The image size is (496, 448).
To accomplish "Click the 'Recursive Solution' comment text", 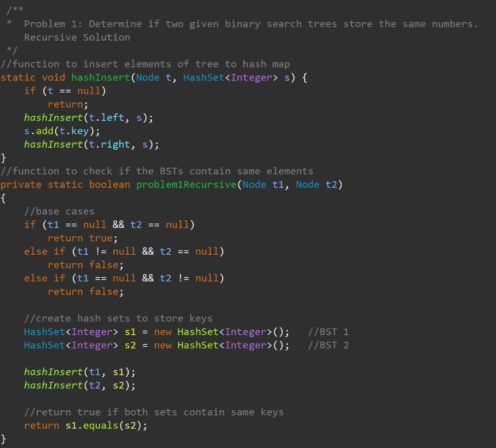I will 77,37.
